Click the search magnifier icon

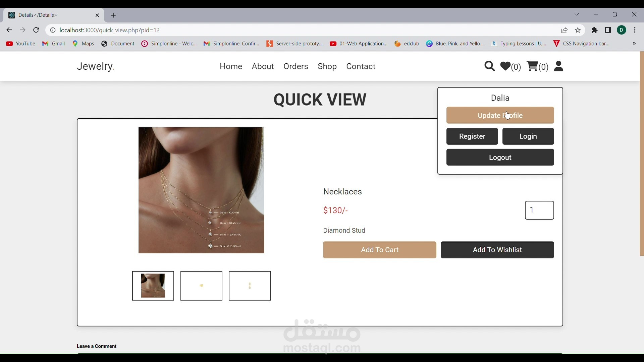pyautogui.click(x=489, y=66)
